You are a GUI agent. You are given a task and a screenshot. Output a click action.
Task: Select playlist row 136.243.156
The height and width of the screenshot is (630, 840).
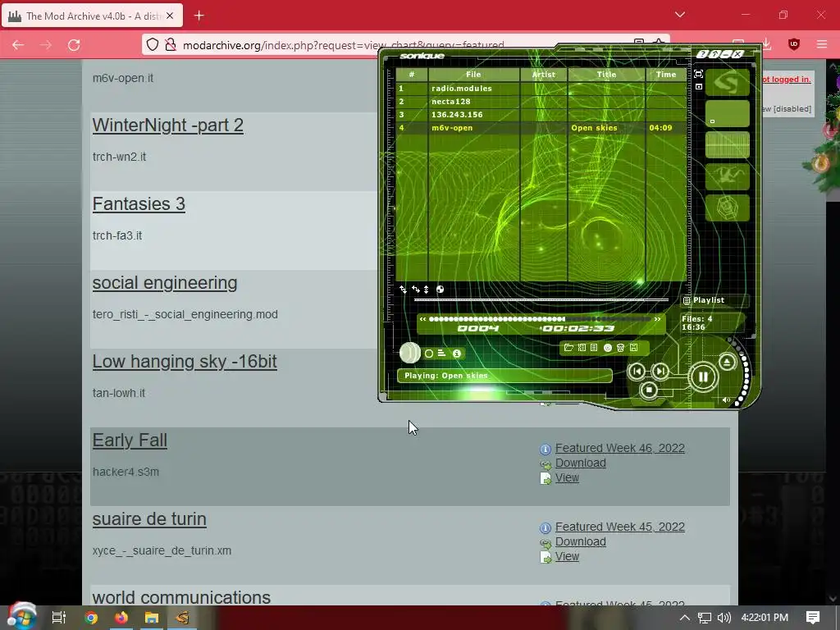[541, 115]
